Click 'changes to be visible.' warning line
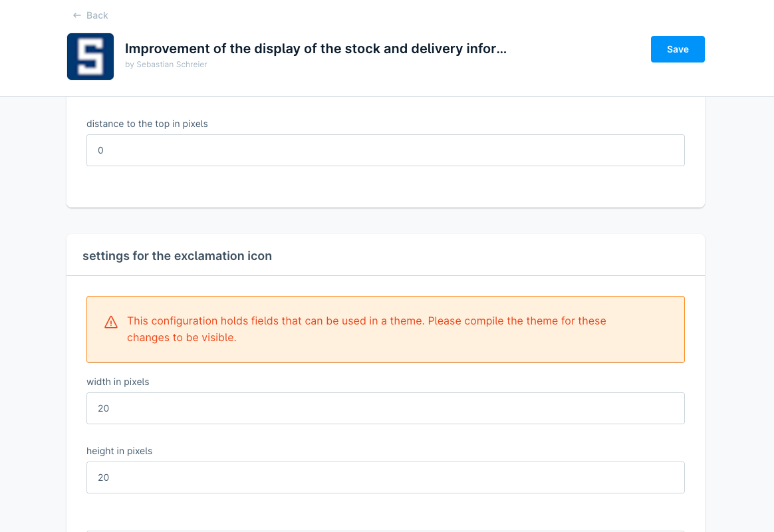774x532 pixels. pyautogui.click(x=182, y=338)
